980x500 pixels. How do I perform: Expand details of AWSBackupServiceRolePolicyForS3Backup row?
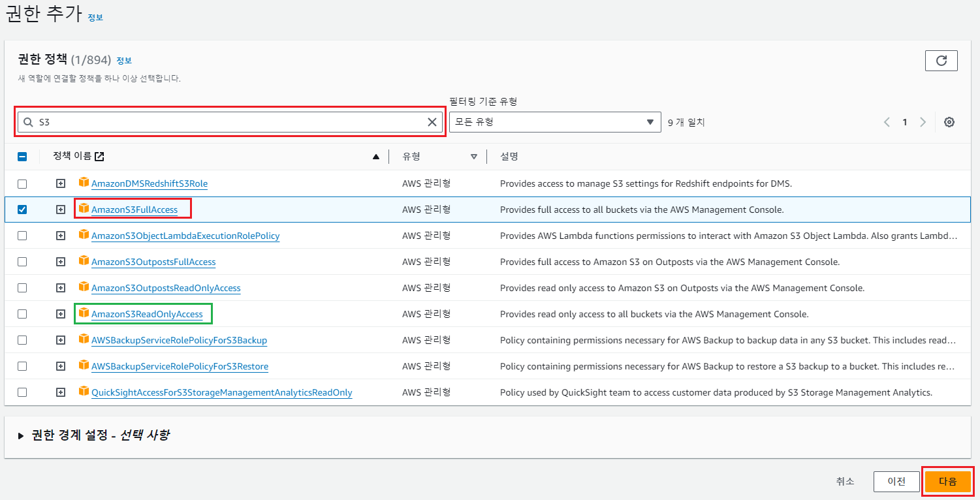(x=61, y=340)
